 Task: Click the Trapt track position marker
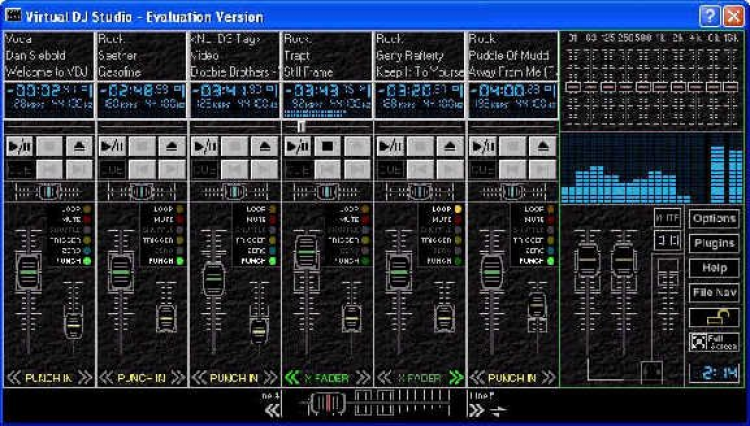pyautogui.click(x=301, y=127)
